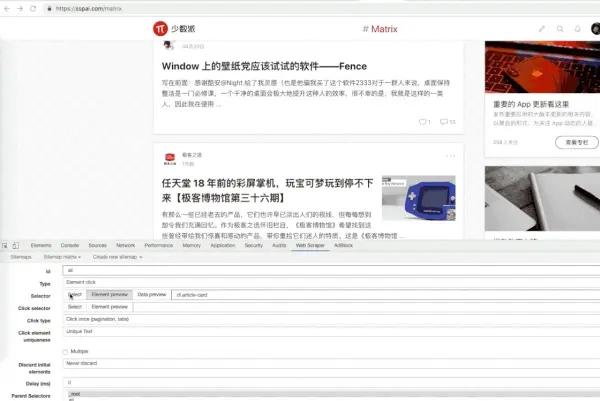600x401 pixels.
Task: Click Select button in Click selector row
Action: tap(75, 307)
